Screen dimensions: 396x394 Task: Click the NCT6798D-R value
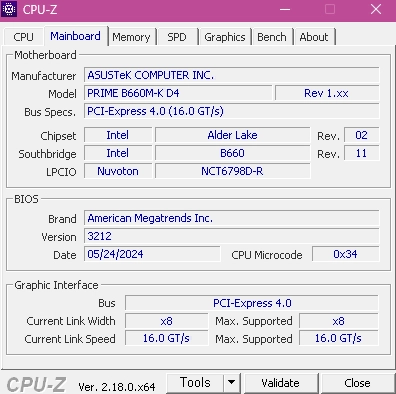coord(233,171)
